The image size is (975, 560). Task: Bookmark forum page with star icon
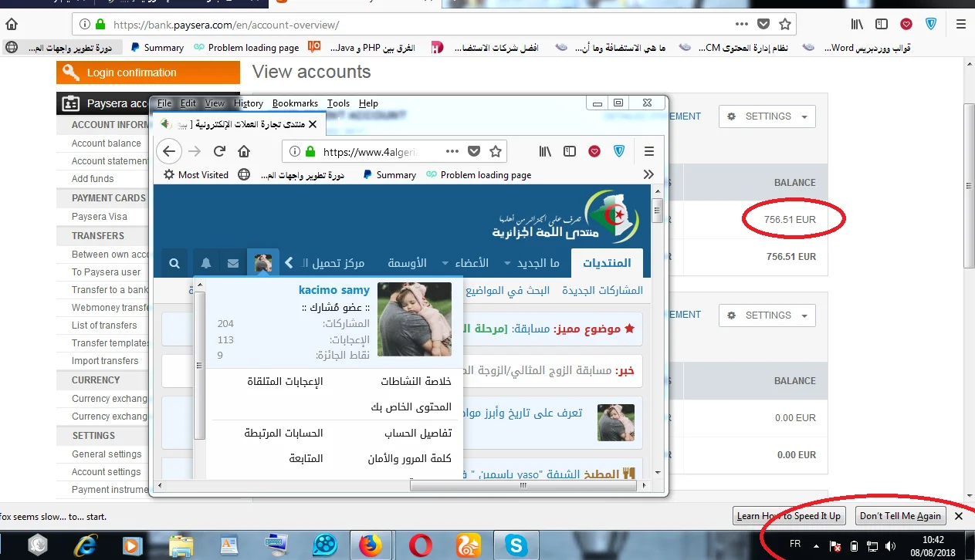coord(496,151)
